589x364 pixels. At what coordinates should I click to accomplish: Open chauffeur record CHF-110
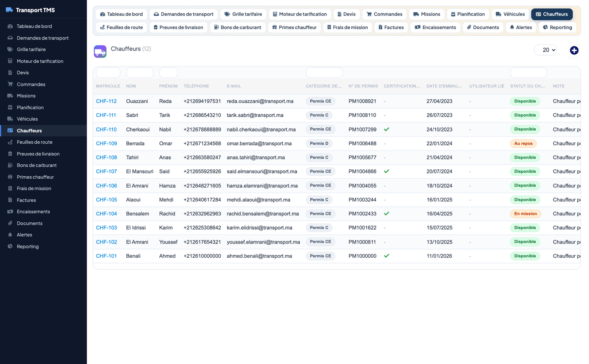coord(106,129)
